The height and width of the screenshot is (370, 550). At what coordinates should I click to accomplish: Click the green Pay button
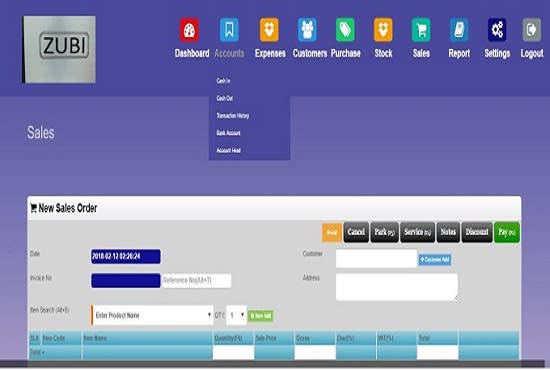tap(507, 232)
